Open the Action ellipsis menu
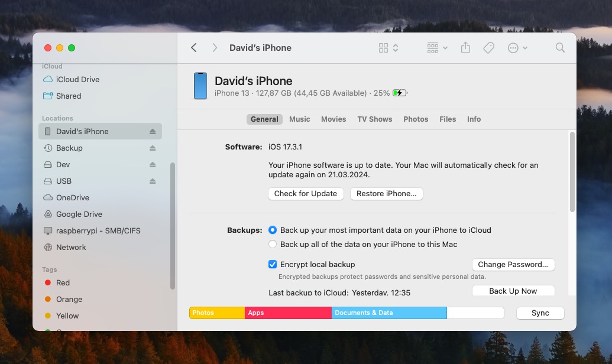The image size is (612, 364). pyautogui.click(x=517, y=48)
